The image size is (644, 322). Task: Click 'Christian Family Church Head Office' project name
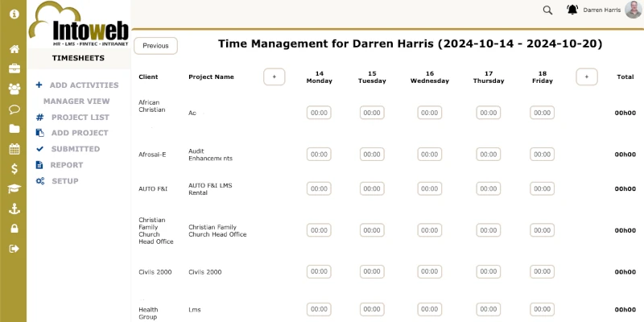pos(217,230)
